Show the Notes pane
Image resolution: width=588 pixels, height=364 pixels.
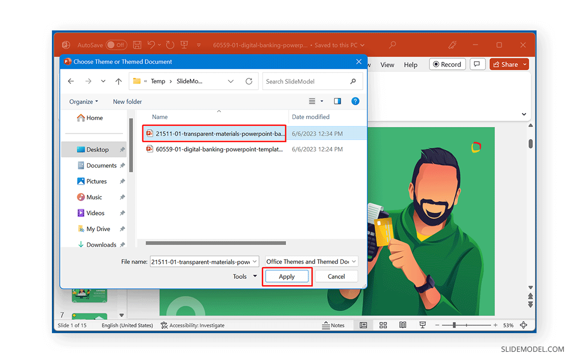[335, 325]
